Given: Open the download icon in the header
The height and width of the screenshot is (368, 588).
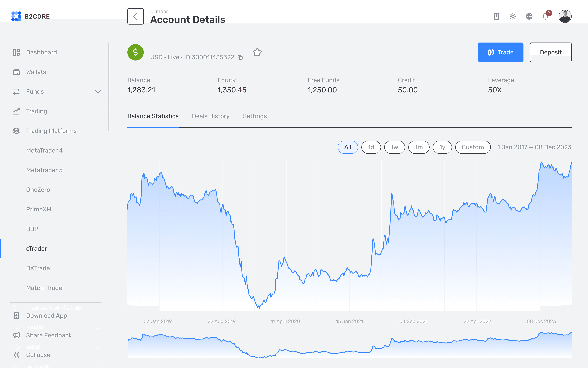Looking at the screenshot, I should [x=496, y=16].
